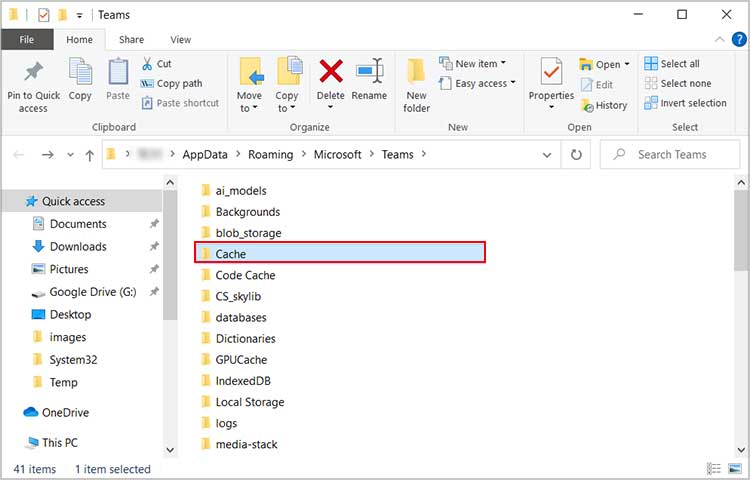This screenshot has width=750, height=480.
Task: Click Select all in ribbon
Action: click(672, 64)
